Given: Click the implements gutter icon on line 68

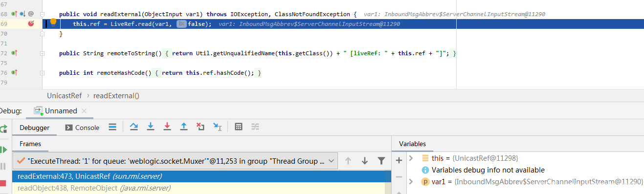Looking at the screenshot, I should [14, 14].
